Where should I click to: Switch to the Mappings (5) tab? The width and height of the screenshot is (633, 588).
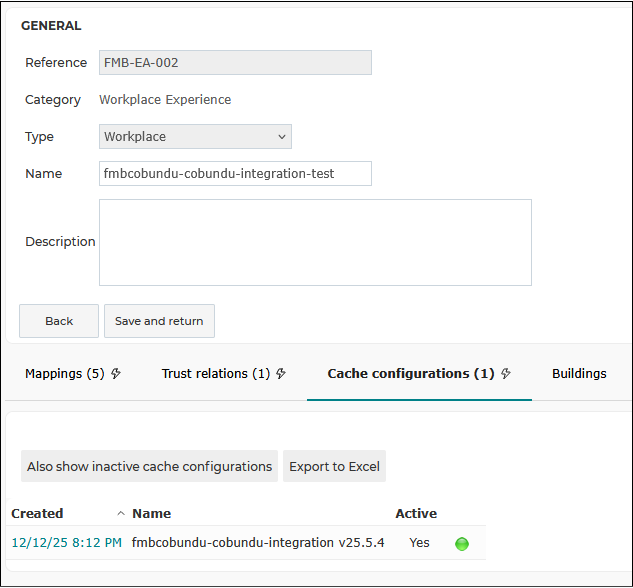[x=65, y=373]
